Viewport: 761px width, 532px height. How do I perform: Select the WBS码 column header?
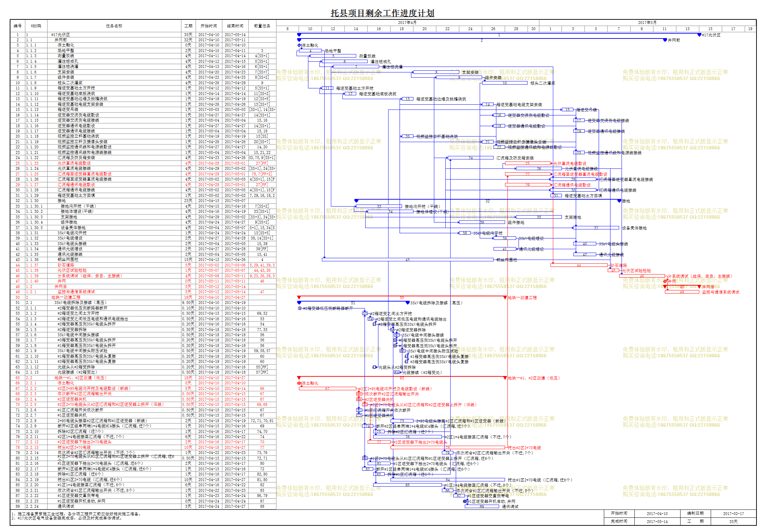point(36,26)
